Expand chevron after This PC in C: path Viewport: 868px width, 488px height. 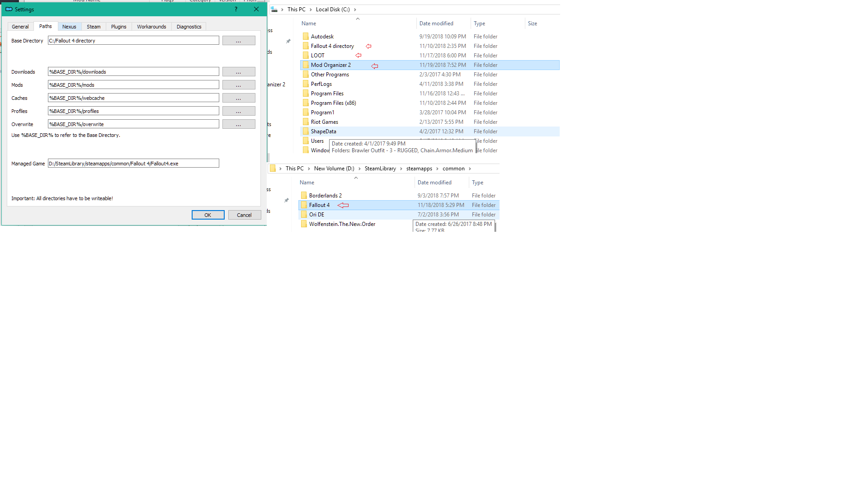click(x=311, y=9)
